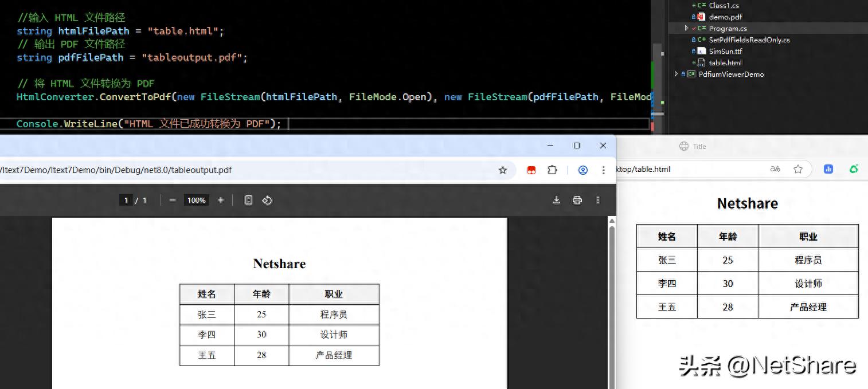Click the PDF viewer vertical scrollbar
868x389 pixels.
[x=612, y=302]
